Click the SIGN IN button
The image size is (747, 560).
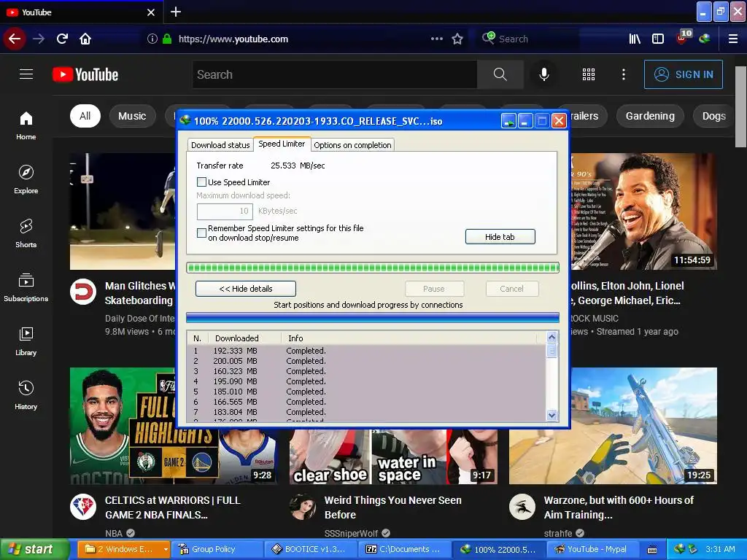[683, 74]
